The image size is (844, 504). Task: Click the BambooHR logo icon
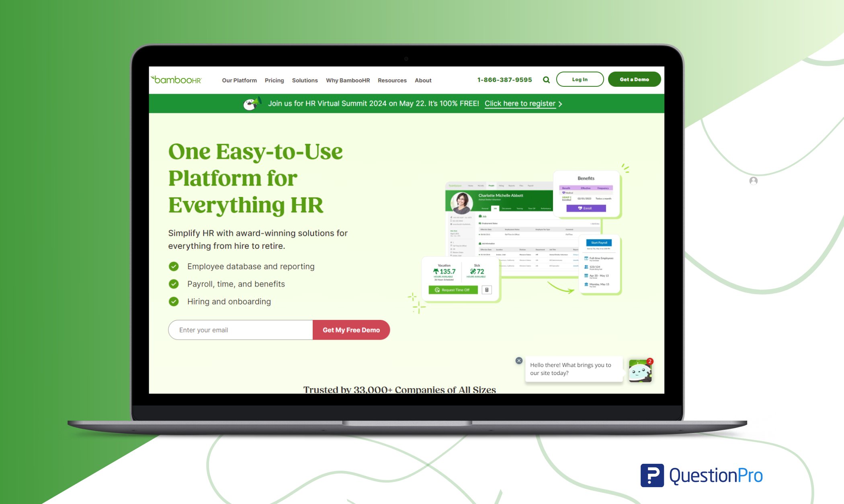(176, 79)
